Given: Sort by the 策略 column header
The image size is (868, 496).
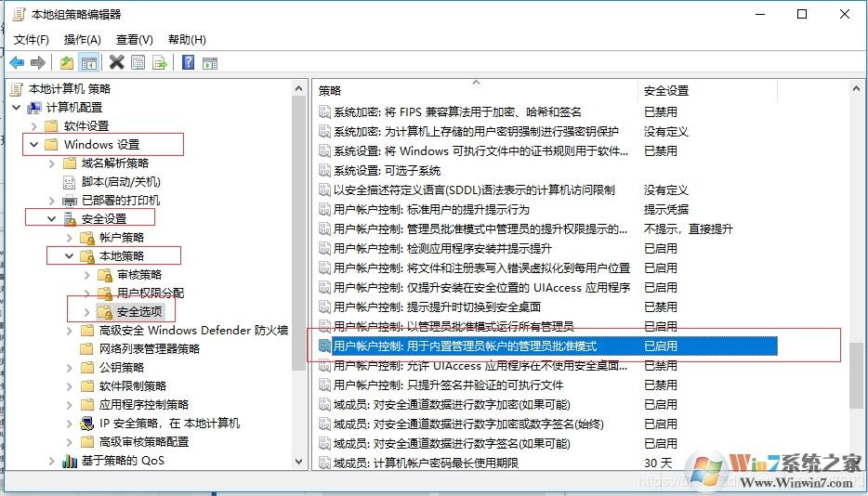Looking at the screenshot, I should coord(476,91).
